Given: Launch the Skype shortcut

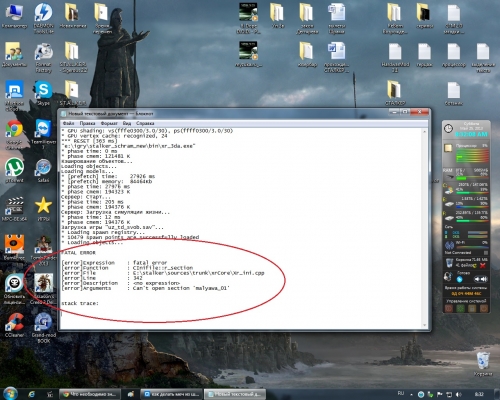Looking at the screenshot, I should click(x=44, y=93).
